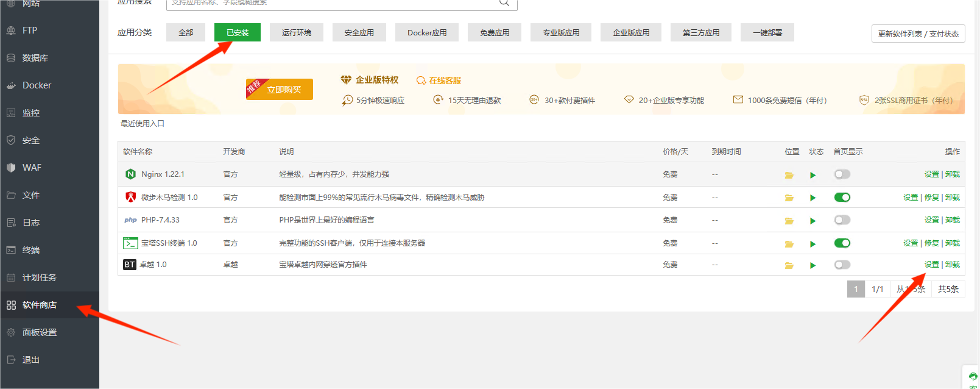Disable homepage display for 宝塔SSH终端
Screen dimensions: 980x389
pos(842,243)
